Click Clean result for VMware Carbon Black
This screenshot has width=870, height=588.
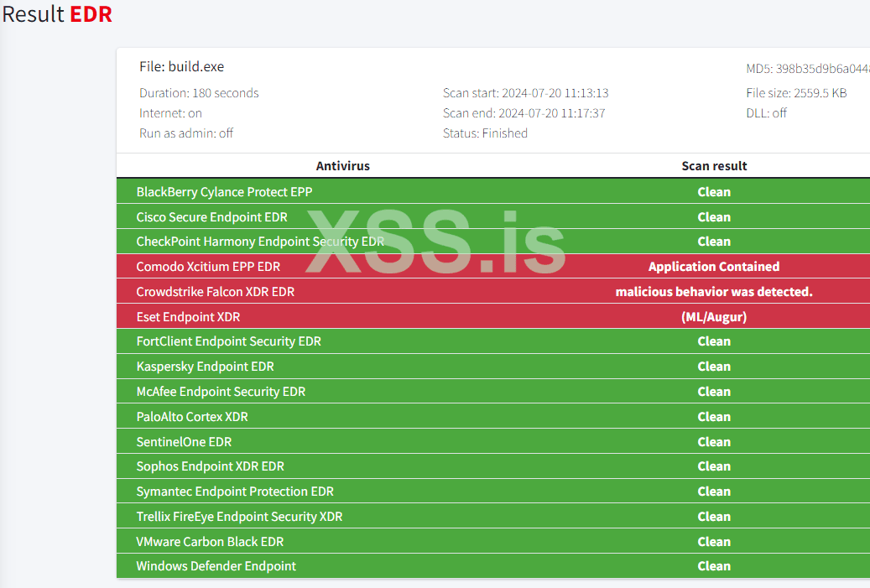click(x=714, y=541)
